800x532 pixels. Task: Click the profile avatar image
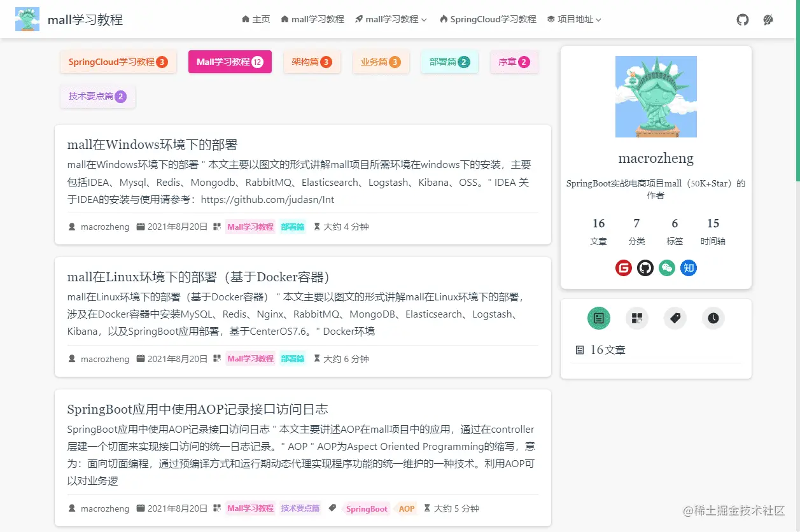[x=656, y=97]
